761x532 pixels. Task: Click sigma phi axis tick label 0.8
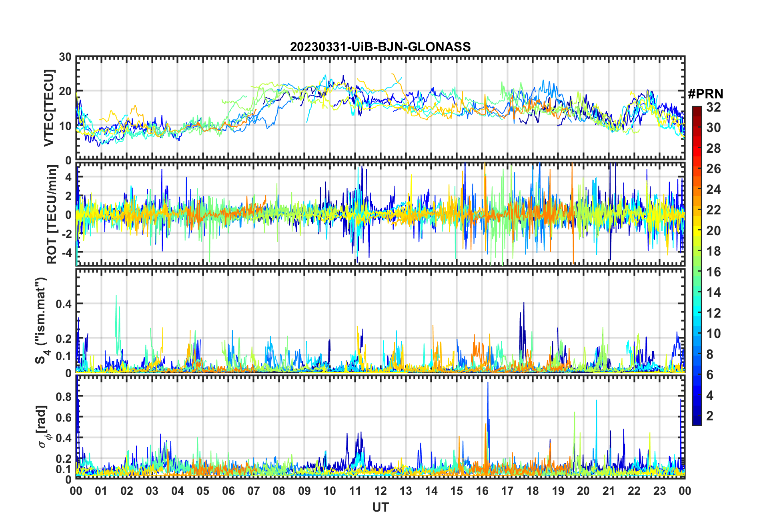pos(64,396)
